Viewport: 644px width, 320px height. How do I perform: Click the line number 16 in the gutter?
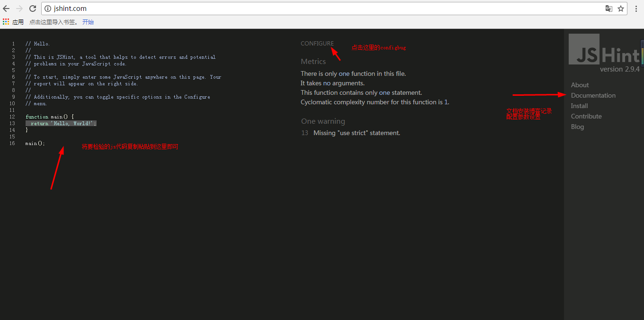12,143
